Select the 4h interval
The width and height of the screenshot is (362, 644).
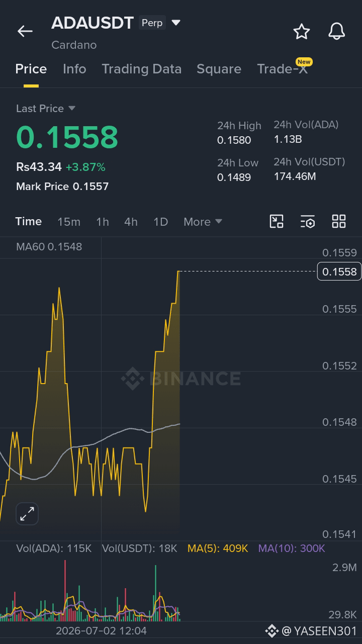[x=131, y=222]
